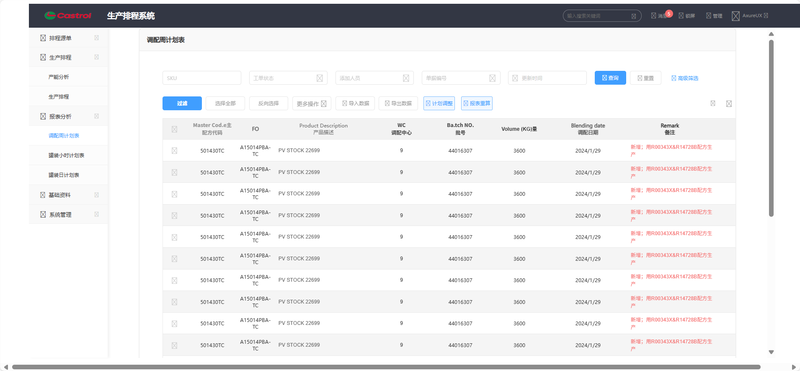The width and height of the screenshot is (800, 371).
Task: Click the horizontal scrollbar left arrow
Action: click(6, 366)
